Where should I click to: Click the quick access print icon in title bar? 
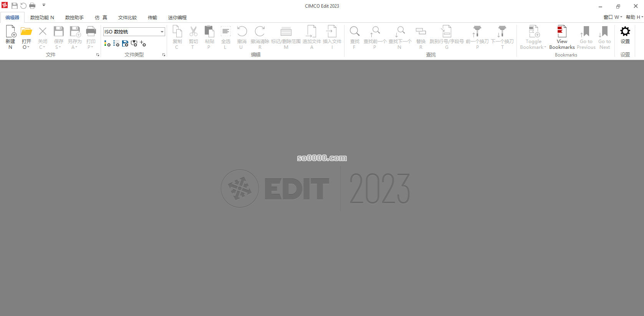32,6
